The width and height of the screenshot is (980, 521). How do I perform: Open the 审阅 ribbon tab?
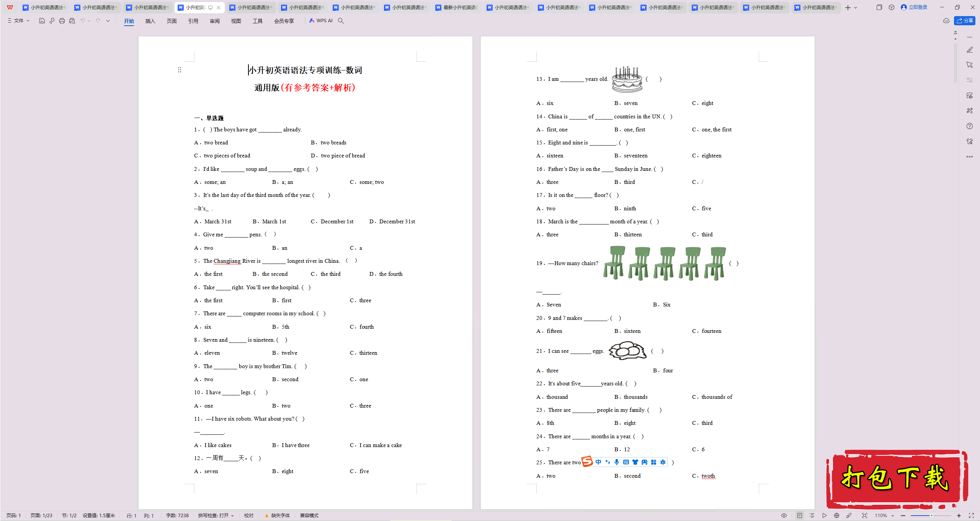(214, 21)
